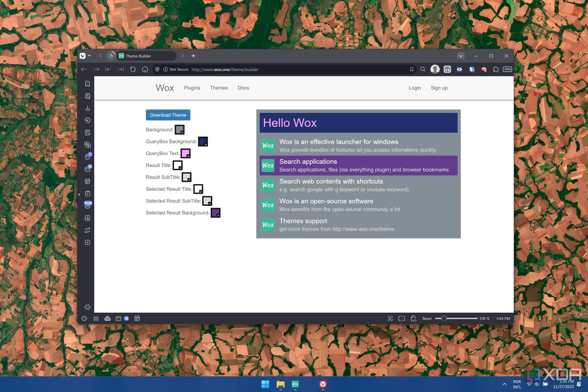Go to the home page icon

pos(145,69)
